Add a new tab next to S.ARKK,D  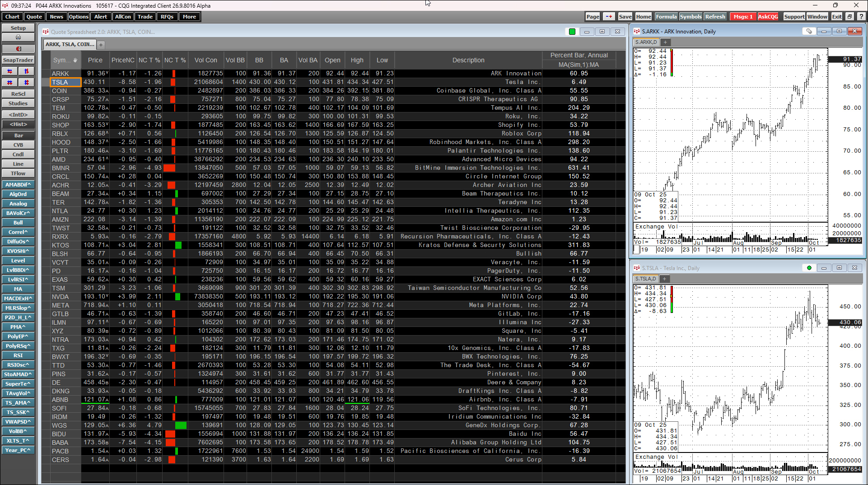point(665,42)
